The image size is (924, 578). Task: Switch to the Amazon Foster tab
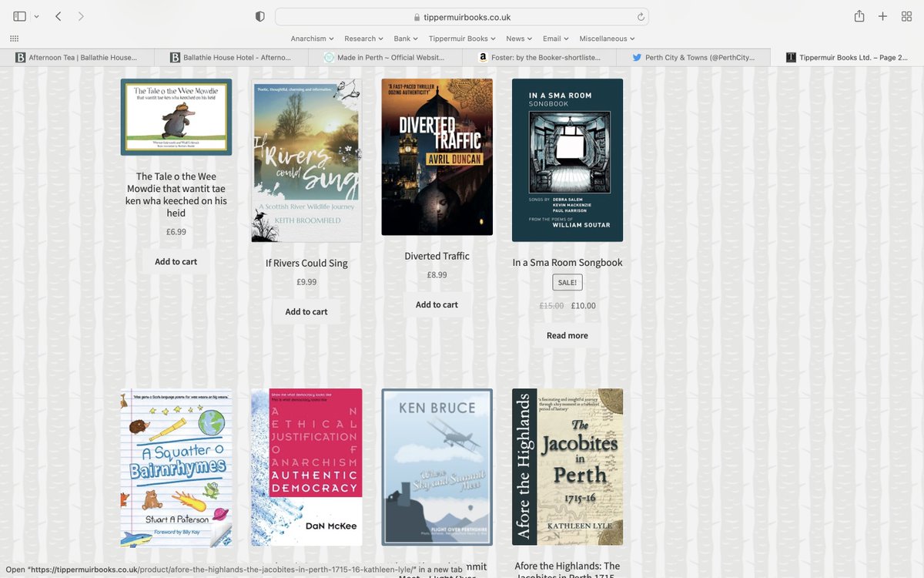click(x=539, y=57)
